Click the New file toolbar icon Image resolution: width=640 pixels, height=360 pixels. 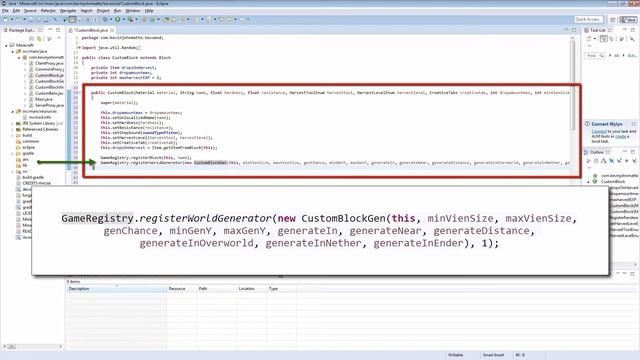(x=6, y=19)
